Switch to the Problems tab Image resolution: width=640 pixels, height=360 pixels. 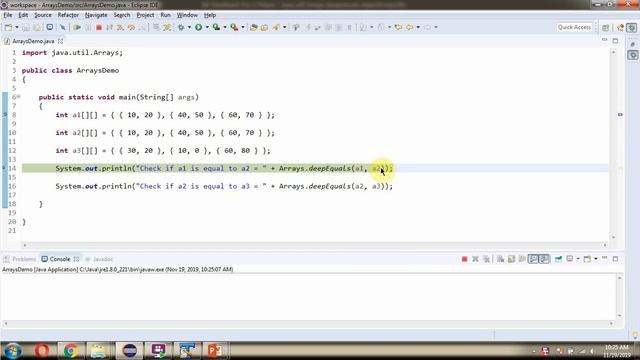click(20, 259)
